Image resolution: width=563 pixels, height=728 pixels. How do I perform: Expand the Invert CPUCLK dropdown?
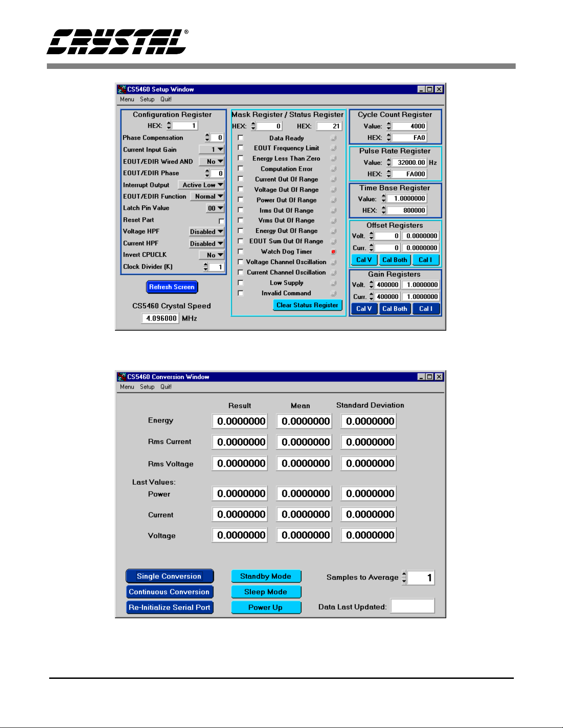pyautogui.click(x=211, y=255)
